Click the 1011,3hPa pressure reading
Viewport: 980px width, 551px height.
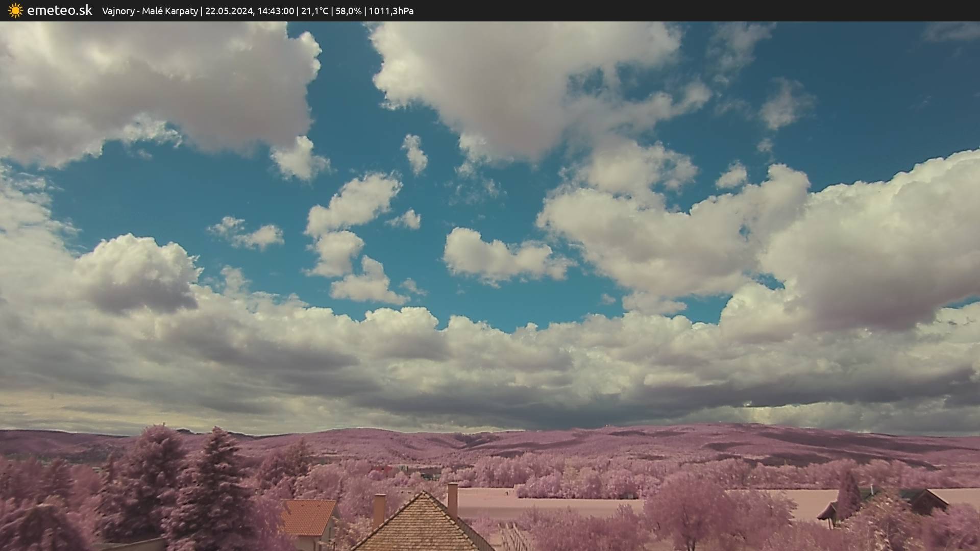pyautogui.click(x=391, y=11)
